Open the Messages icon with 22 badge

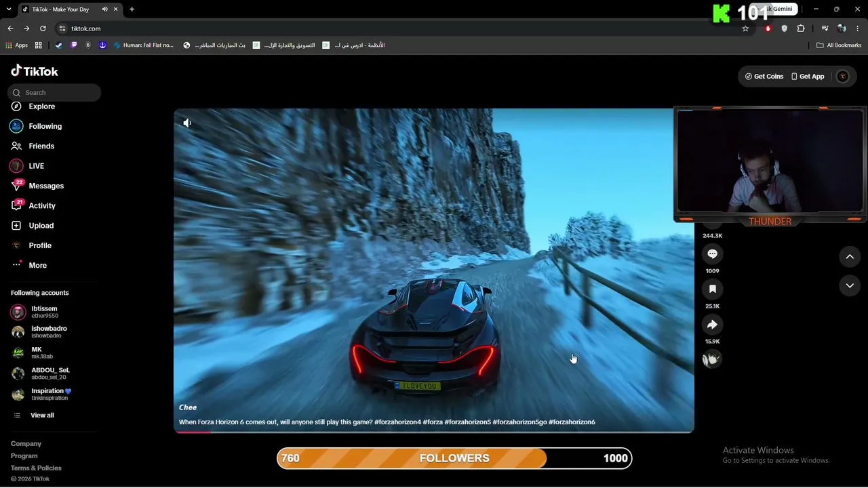16,186
